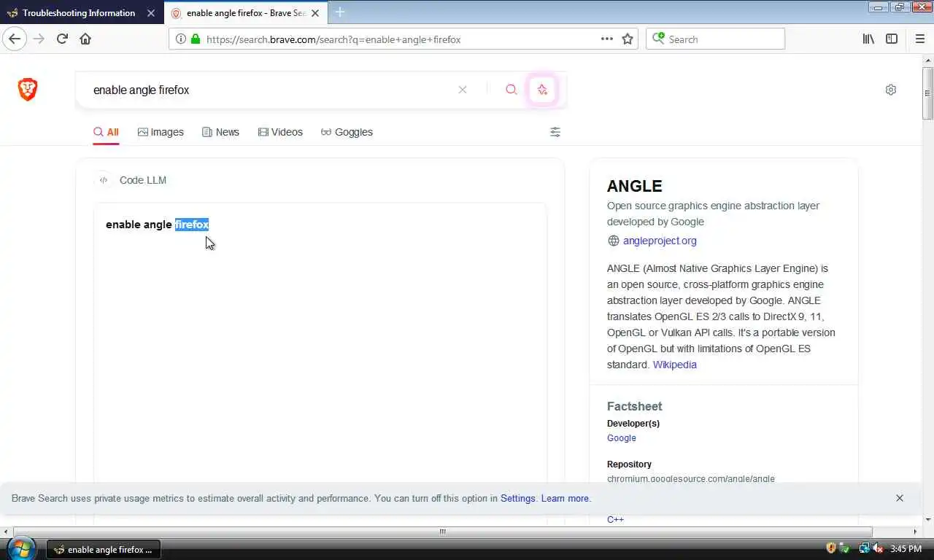Bookmark this page with the star
This screenshot has height=560, width=934.
[628, 39]
